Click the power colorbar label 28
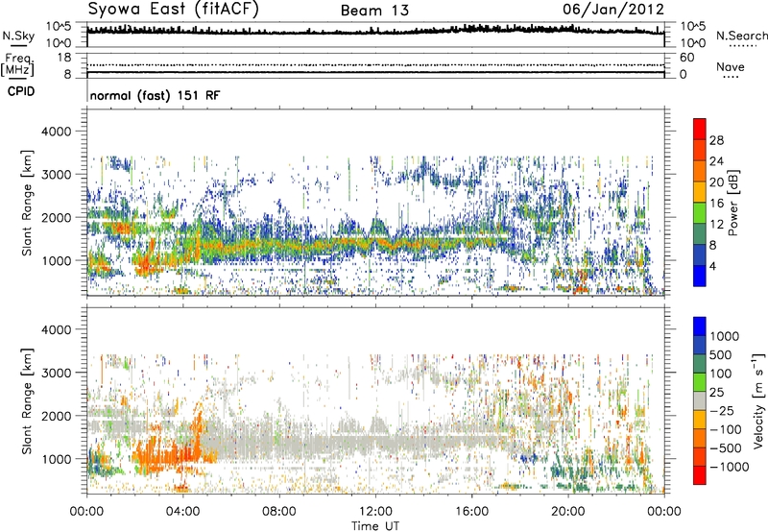The image size is (768, 532). click(716, 140)
